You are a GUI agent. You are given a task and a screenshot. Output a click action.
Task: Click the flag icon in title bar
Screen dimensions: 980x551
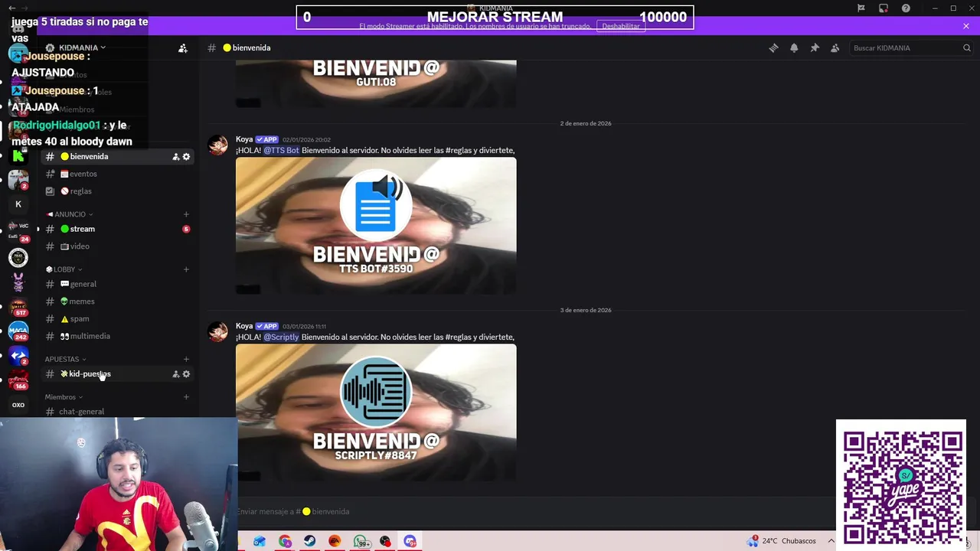coord(861,8)
